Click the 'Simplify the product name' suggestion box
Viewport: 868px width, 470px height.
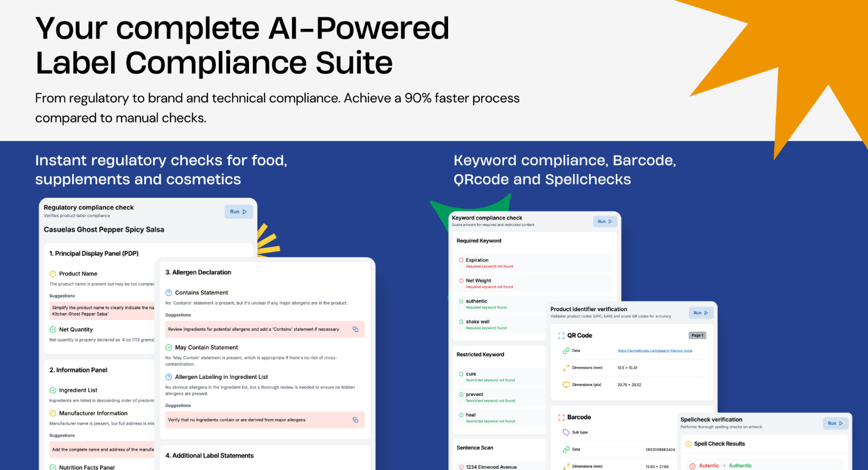click(x=102, y=311)
